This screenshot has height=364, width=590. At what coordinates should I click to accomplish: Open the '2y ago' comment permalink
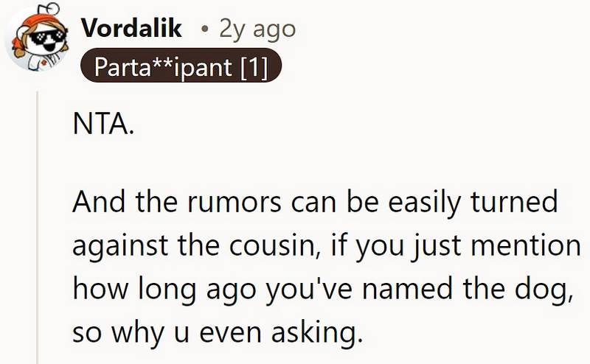pos(257,29)
